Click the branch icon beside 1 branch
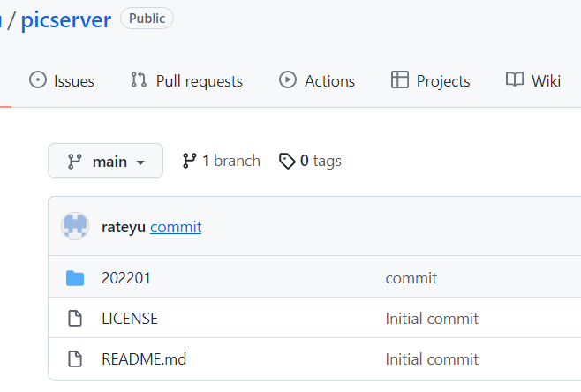 click(x=189, y=161)
